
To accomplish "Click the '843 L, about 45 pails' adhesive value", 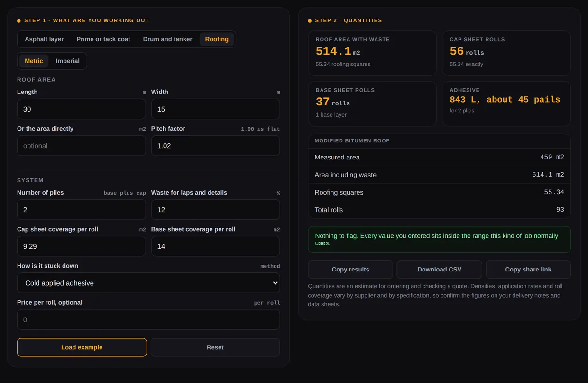I will (x=505, y=100).
